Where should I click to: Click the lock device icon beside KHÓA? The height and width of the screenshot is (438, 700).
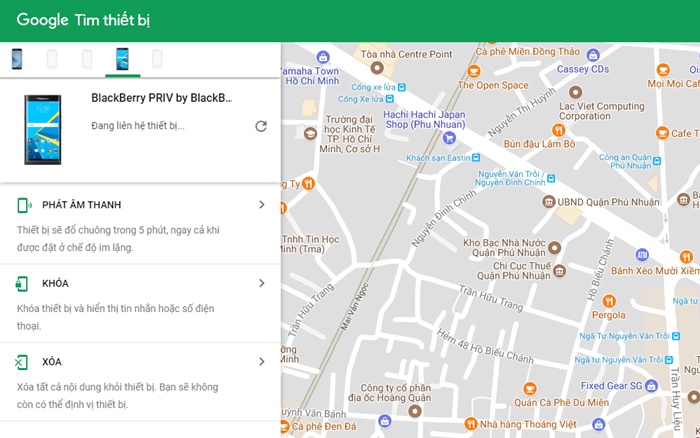(22, 284)
